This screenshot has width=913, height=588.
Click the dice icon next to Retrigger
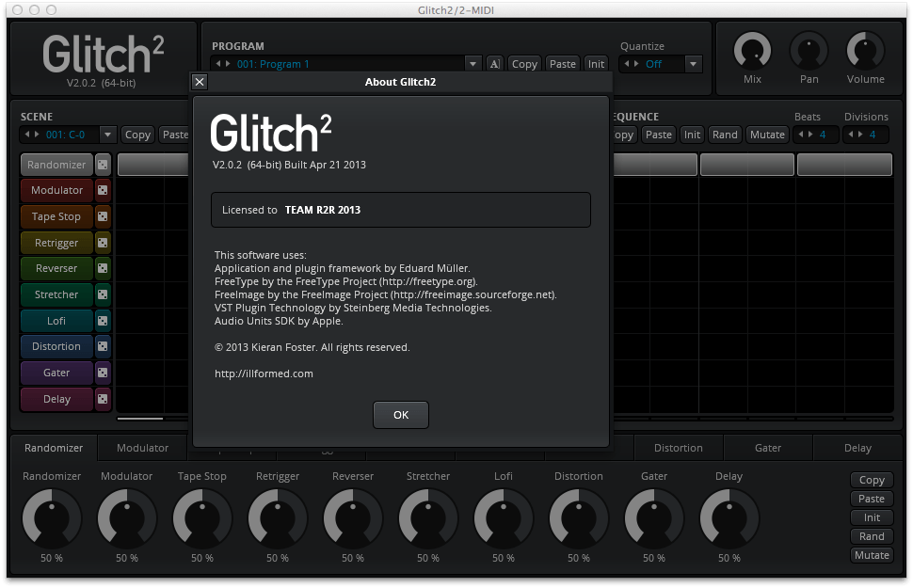pos(103,243)
